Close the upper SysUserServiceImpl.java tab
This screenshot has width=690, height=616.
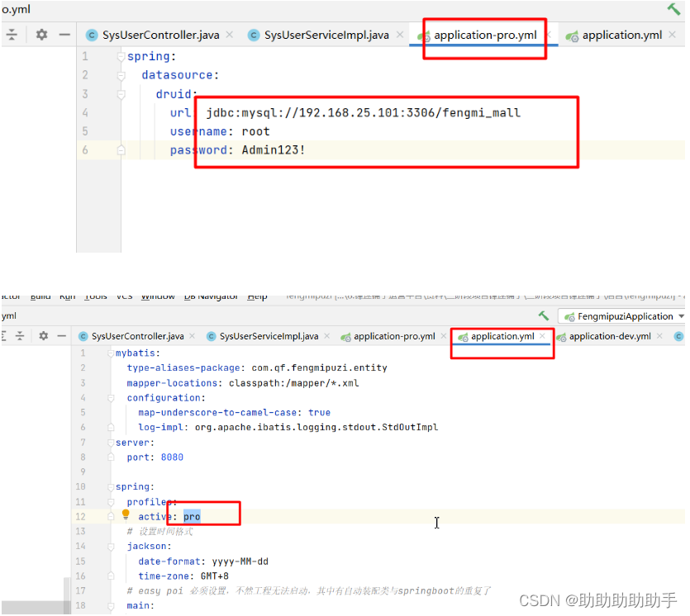coord(400,35)
